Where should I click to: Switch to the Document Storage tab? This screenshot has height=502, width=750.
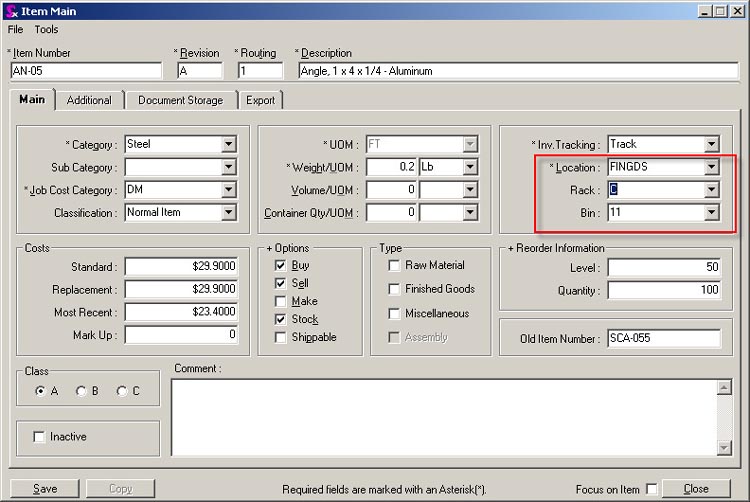tap(180, 100)
